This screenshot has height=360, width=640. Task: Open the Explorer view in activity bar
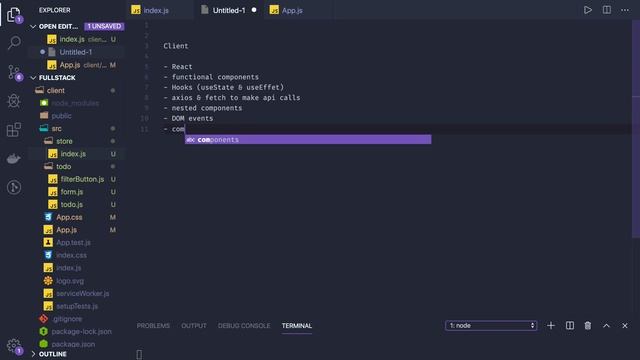13,15
